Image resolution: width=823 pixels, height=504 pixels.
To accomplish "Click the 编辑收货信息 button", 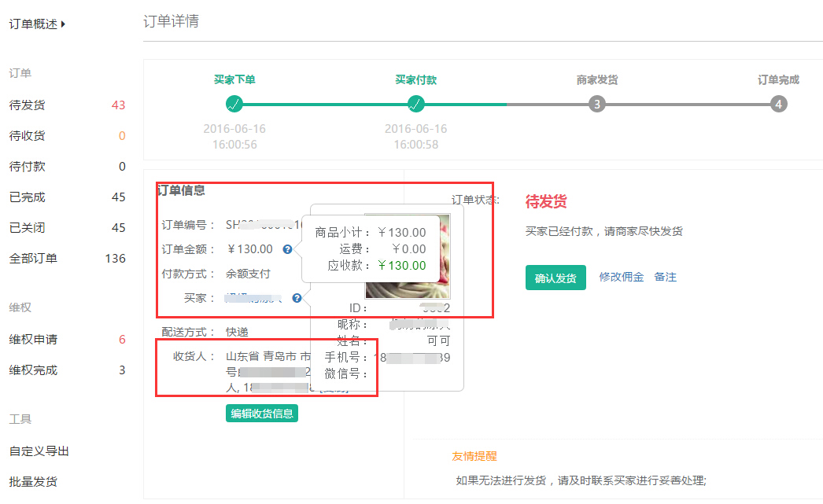I will [262, 414].
